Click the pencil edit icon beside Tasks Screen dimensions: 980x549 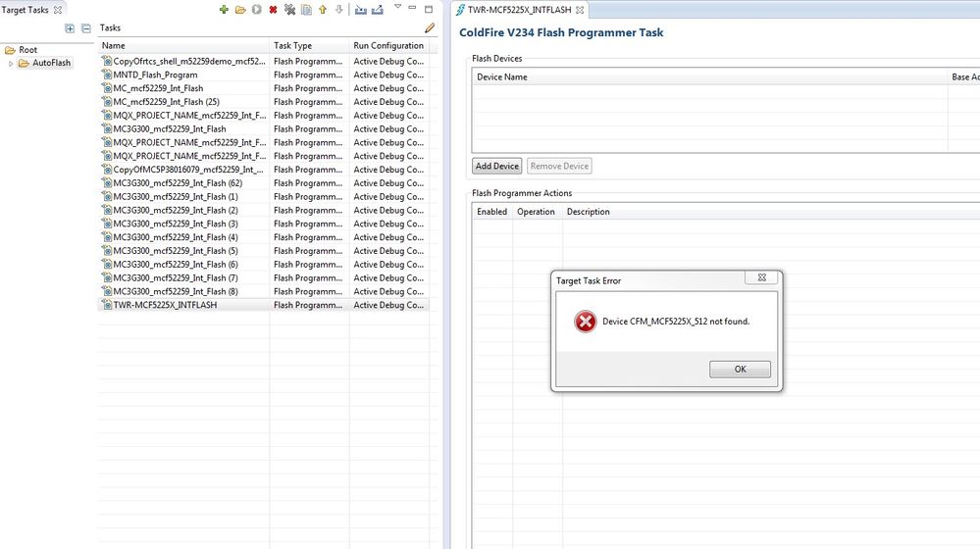(x=429, y=28)
